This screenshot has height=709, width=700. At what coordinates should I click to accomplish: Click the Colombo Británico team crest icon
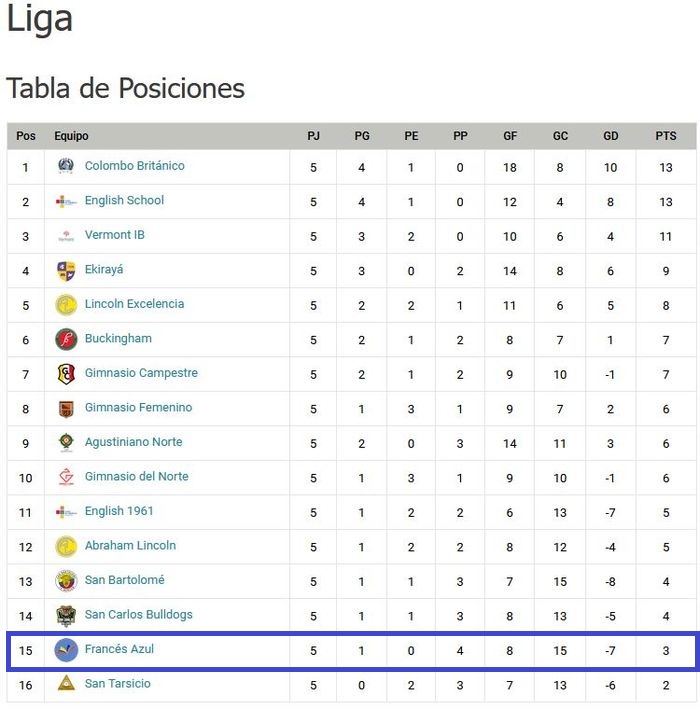(66, 166)
